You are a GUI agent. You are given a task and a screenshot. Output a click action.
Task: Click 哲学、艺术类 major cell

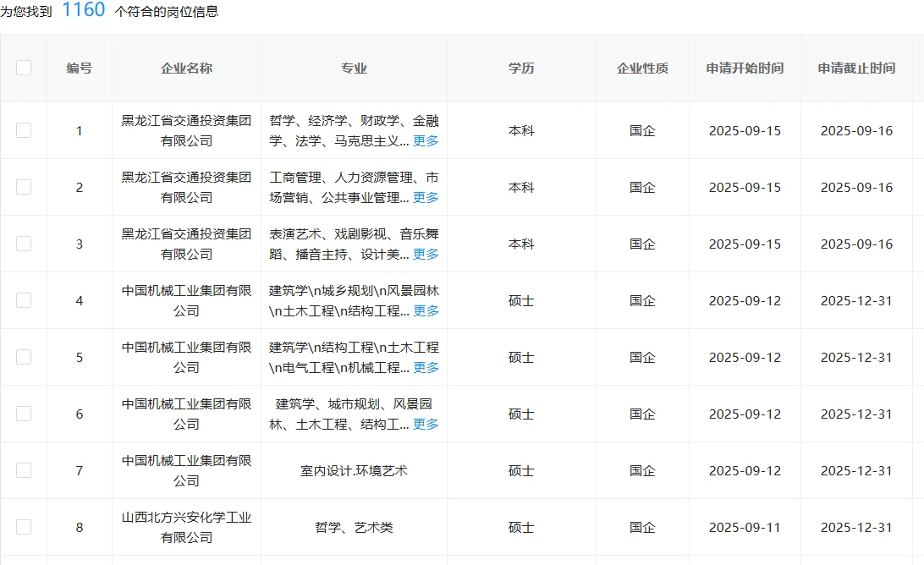[354, 527]
